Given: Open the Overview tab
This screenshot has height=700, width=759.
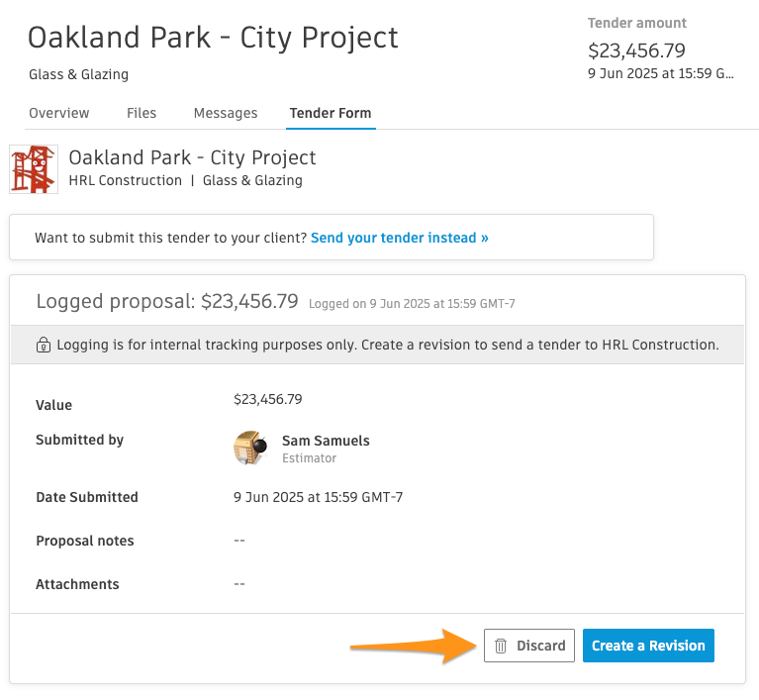Looking at the screenshot, I should 59,113.
